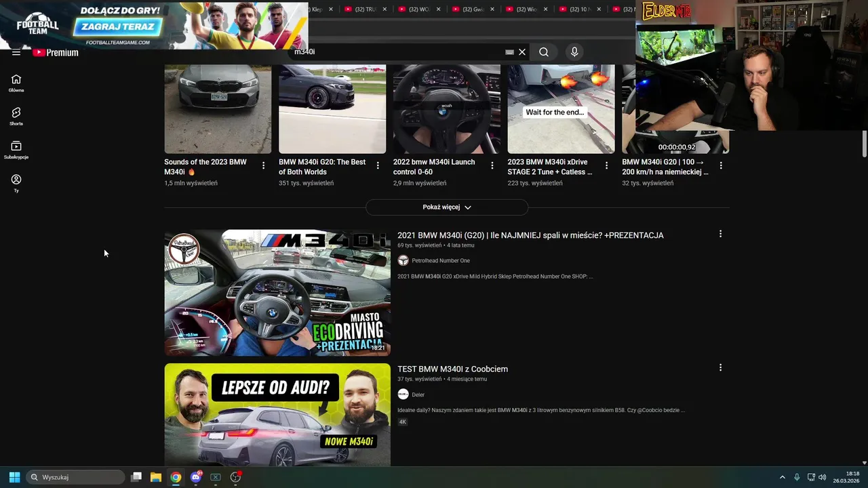Click the page vertical scrollbar thumb

point(864,143)
